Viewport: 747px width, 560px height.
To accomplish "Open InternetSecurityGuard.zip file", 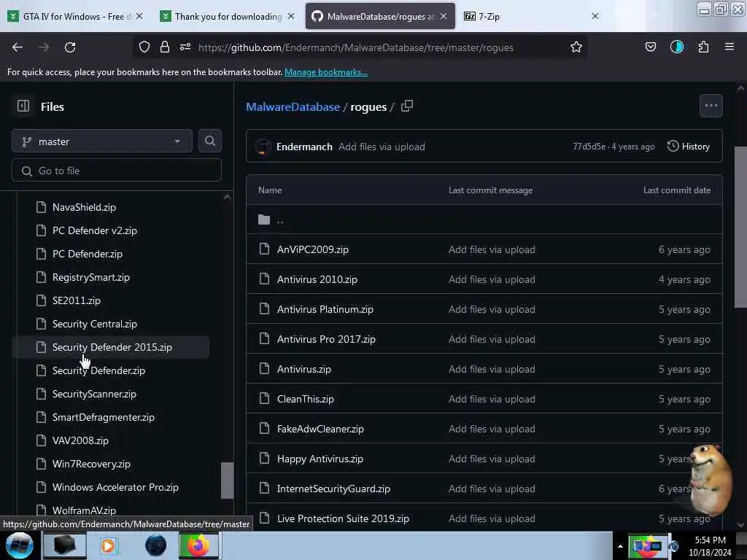I will (x=333, y=489).
